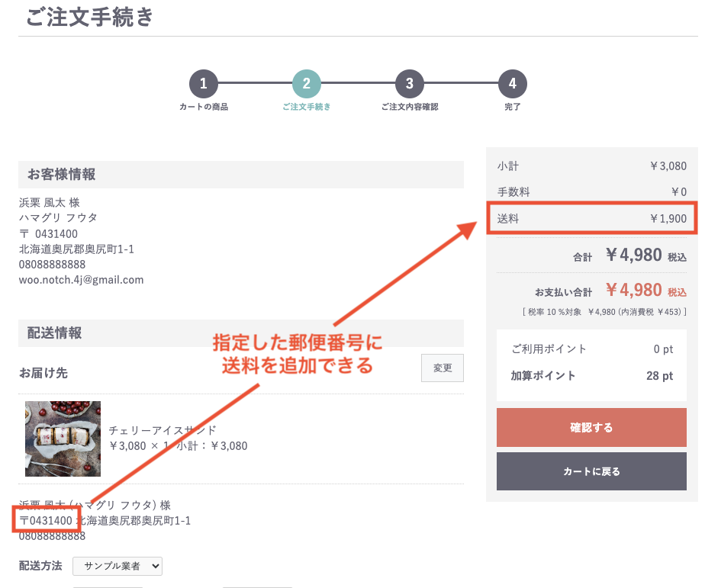Click step 4 circle 完了
705x588 pixels.
[512, 84]
